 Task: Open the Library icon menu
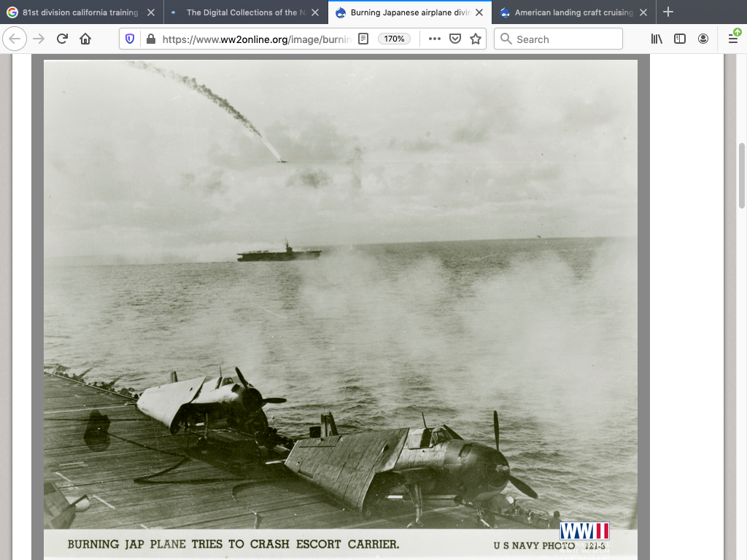657,39
